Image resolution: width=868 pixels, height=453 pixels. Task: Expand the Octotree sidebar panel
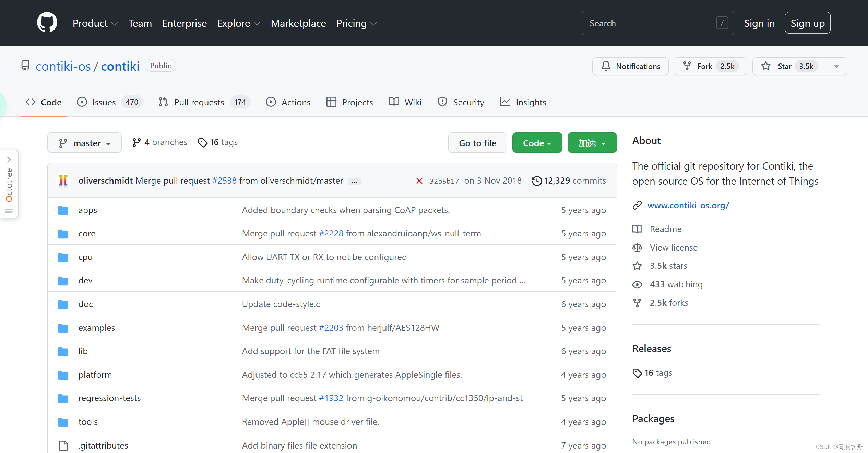click(9, 160)
